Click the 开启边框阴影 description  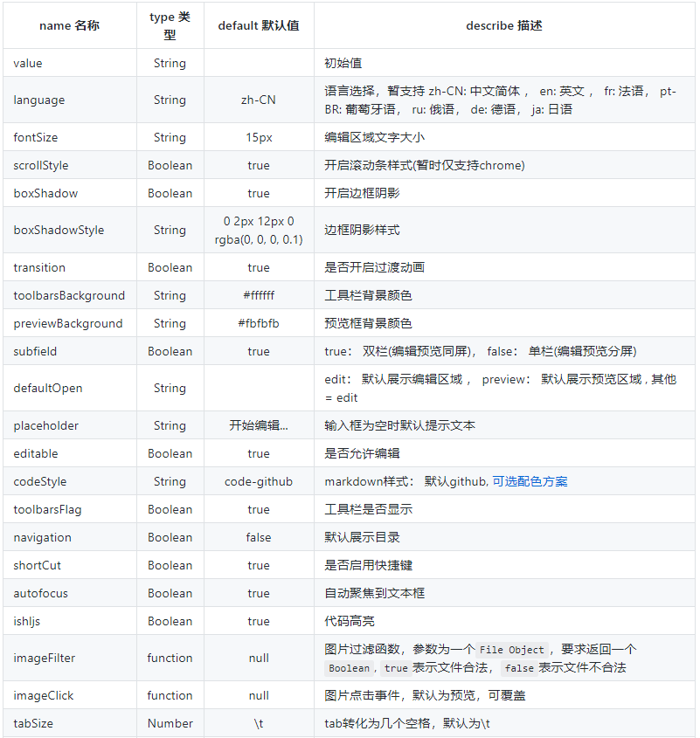362,193
